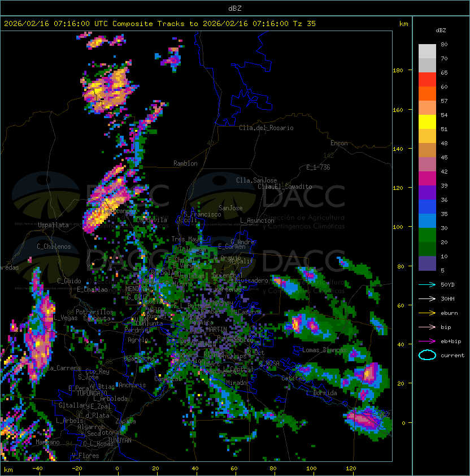Image resolution: width=470 pixels, height=476 pixels.
Task: Click the 'TUNUYAN' place label
Action: tap(120, 440)
